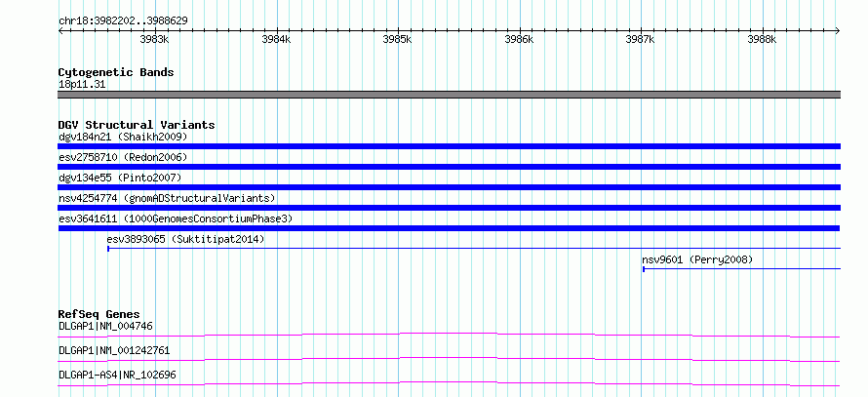This screenshot has width=868, height=397.
Task: Click the chr18:3982202..3988629 coordinate label
Action: [x=123, y=21]
